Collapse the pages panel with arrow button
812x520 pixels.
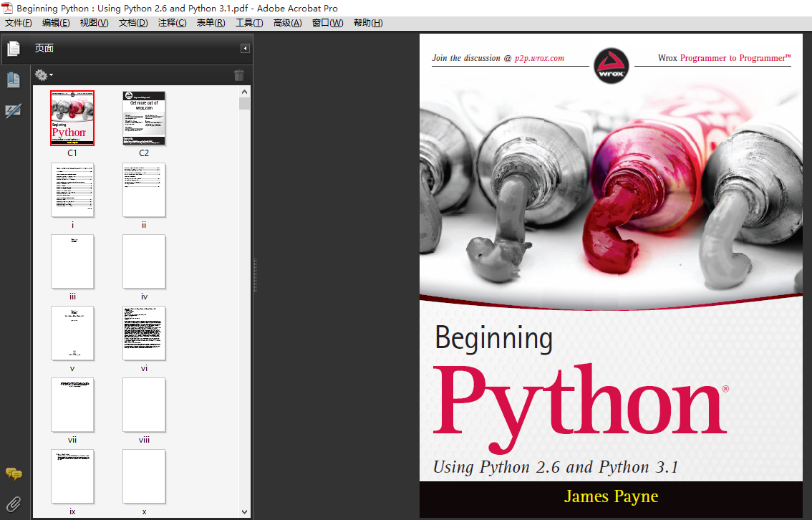click(x=246, y=49)
